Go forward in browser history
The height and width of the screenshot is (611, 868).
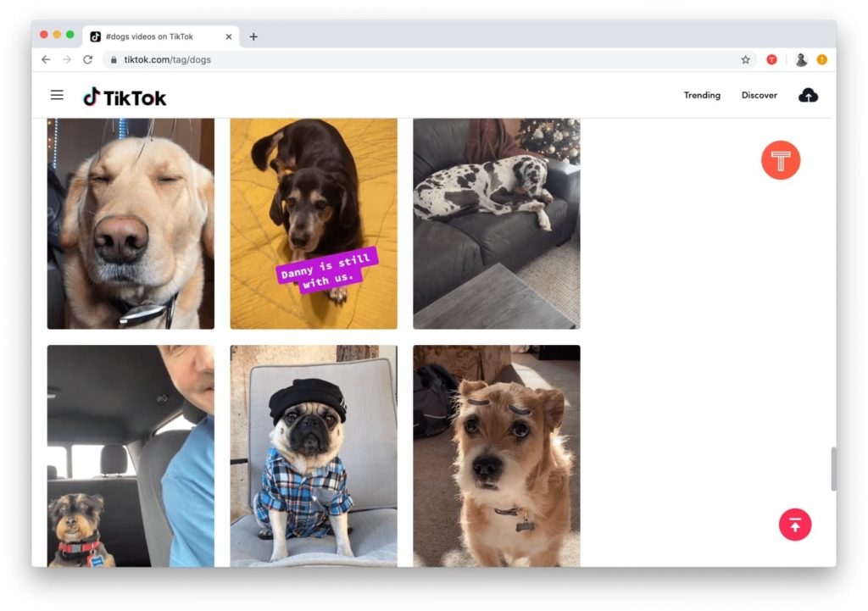[x=67, y=59]
